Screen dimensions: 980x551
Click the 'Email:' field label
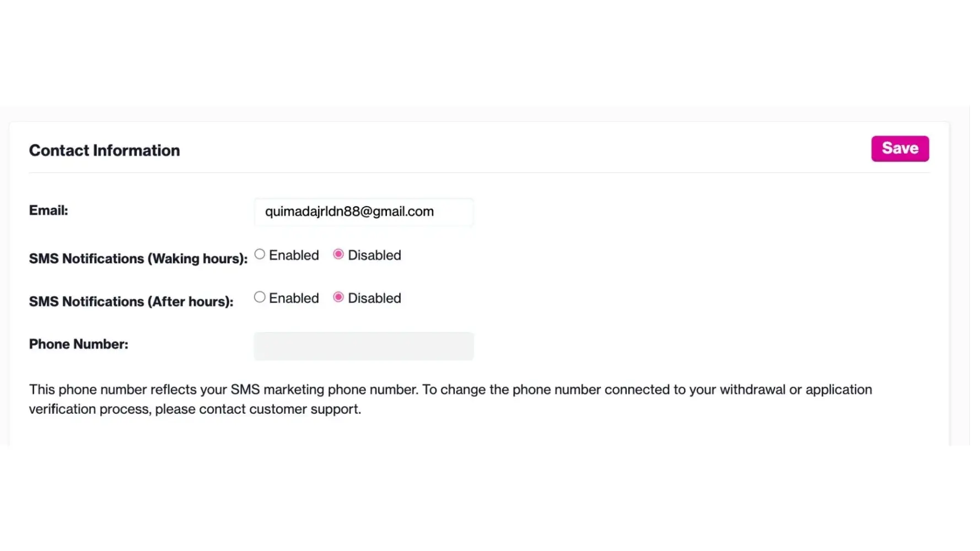[49, 210]
